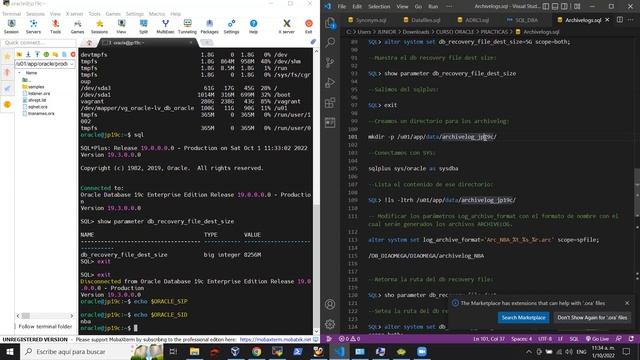Click Go Live in VS Code status bar
This screenshot has height=360, width=640.
coord(597,339)
